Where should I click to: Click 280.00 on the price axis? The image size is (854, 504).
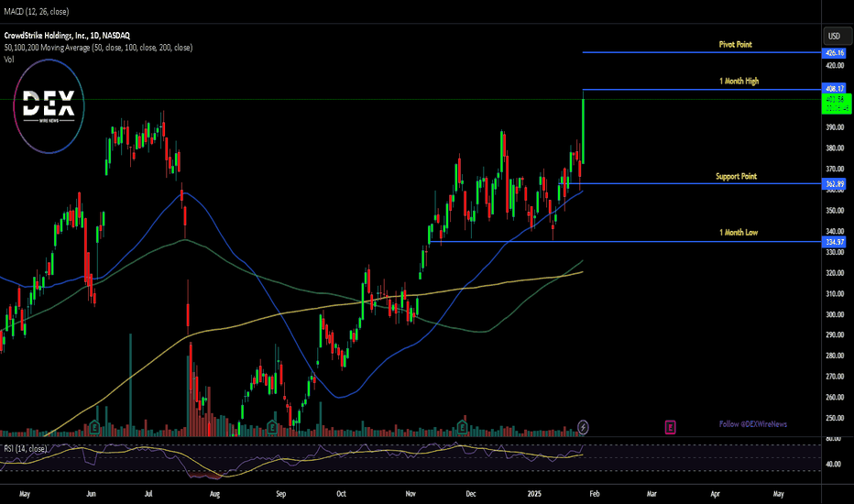click(835, 356)
